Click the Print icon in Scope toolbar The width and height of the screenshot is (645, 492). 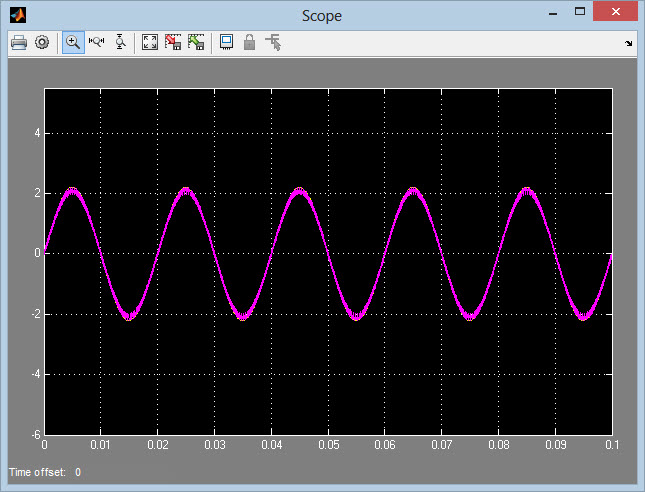pyautogui.click(x=19, y=42)
